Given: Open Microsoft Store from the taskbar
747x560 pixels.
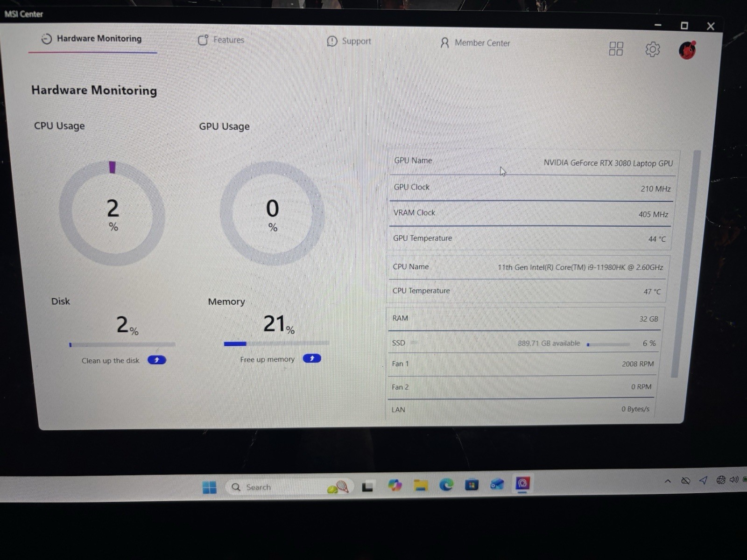Looking at the screenshot, I should [472, 485].
